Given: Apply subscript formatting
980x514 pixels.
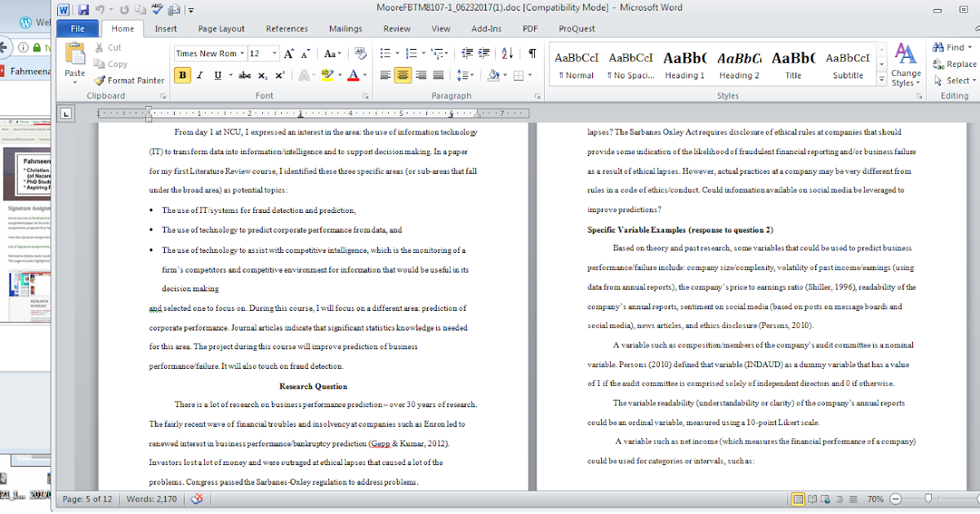Looking at the screenshot, I should (x=262, y=75).
